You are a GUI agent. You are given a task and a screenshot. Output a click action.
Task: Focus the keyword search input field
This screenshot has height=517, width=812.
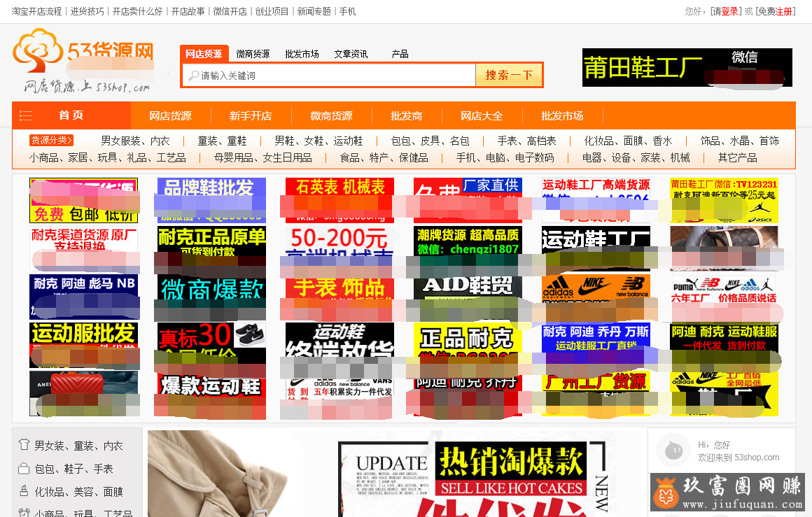coord(329,76)
